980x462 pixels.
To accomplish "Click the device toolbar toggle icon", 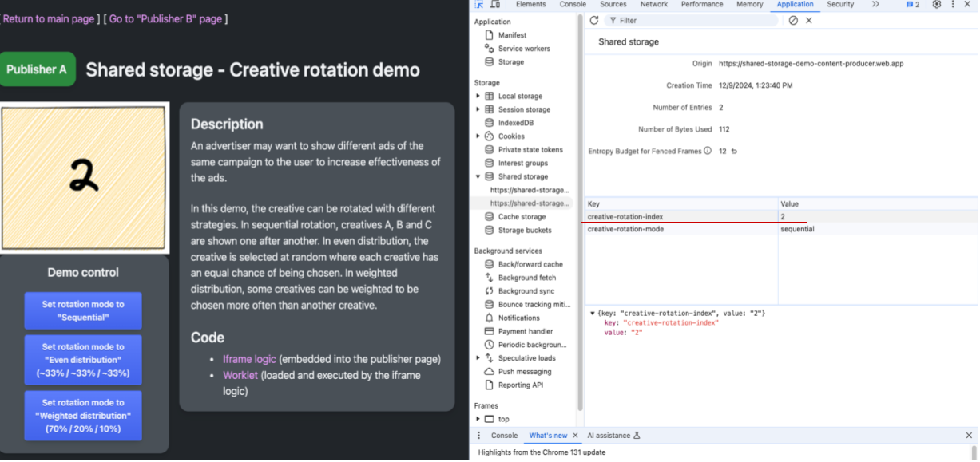I will [x=496, y=5].
